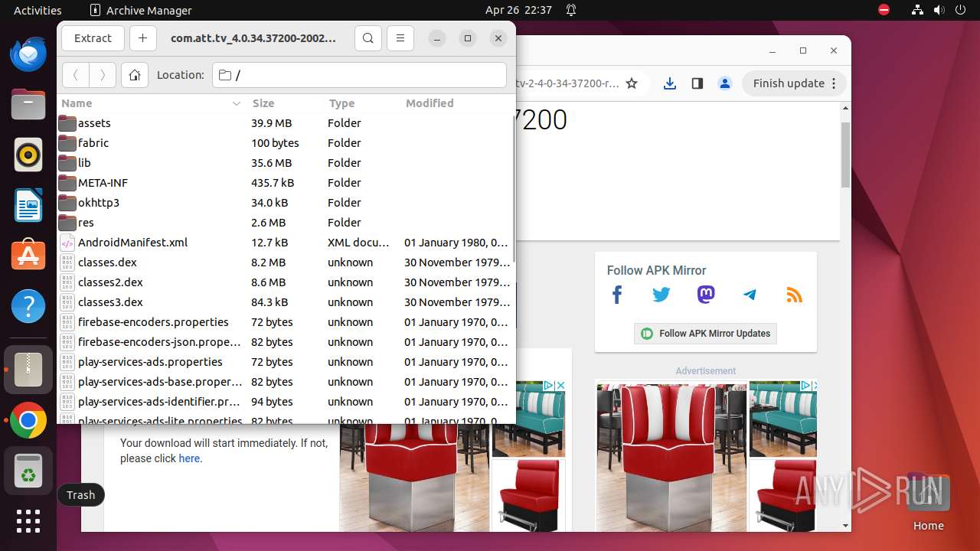Select the assets folder
This screenshot has height=551, width=980.
[285, 123]
